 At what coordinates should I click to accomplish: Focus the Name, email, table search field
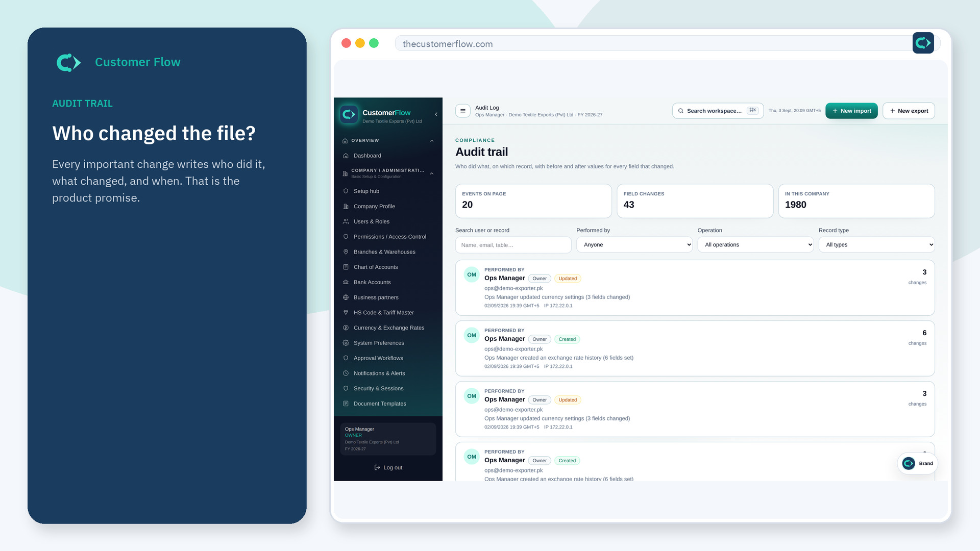tap(513, 245)
